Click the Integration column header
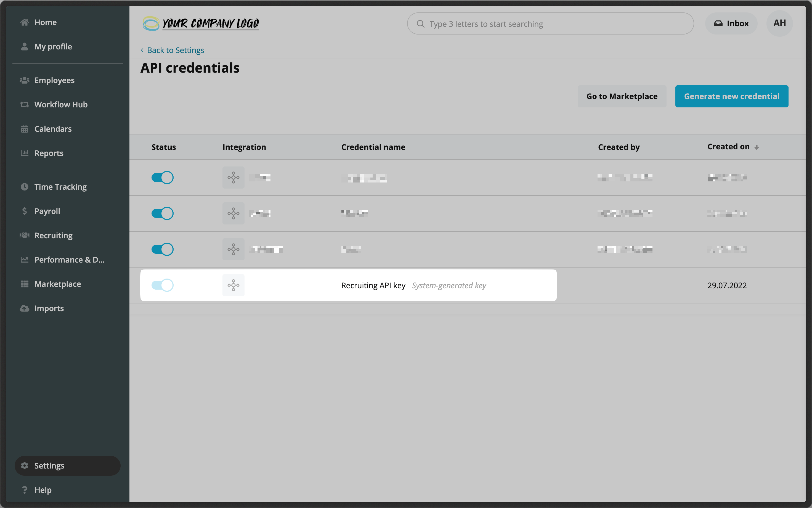Image resolution: width=812 pixels, height=508 pixels. click(x=244, y=147)
